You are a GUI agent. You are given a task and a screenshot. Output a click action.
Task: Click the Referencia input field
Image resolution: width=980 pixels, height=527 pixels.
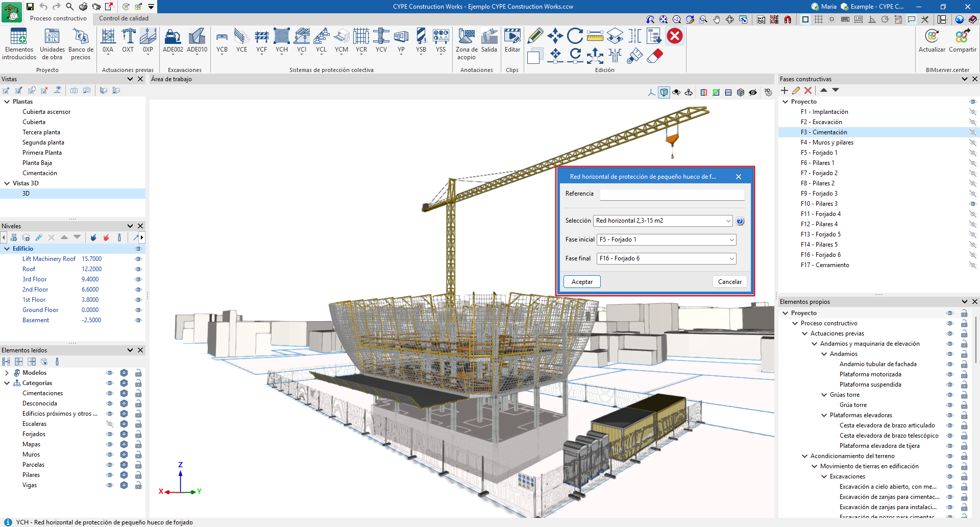(672, 194)
